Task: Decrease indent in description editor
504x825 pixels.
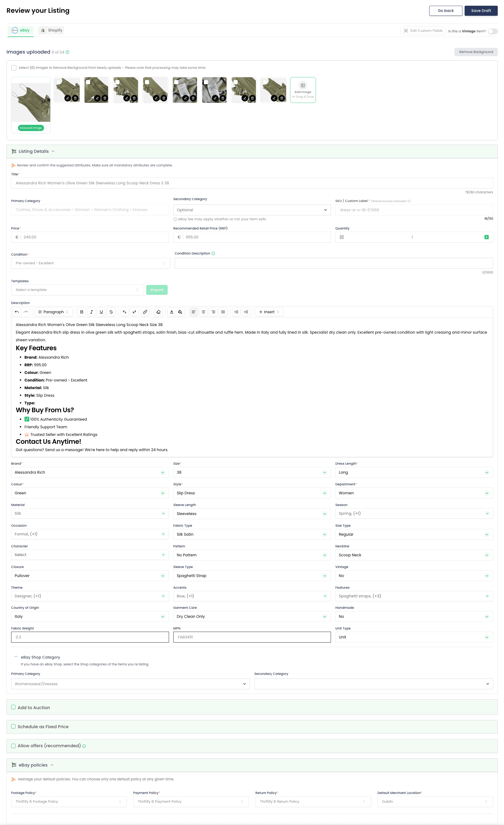Action: 236,312
